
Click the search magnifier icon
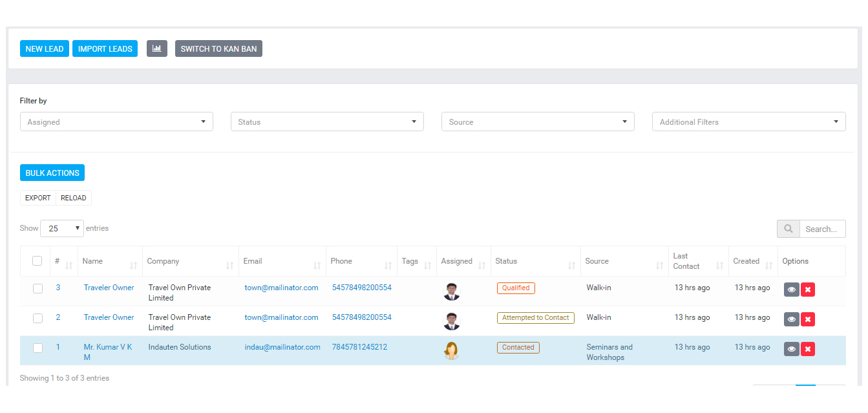point(788,229)
